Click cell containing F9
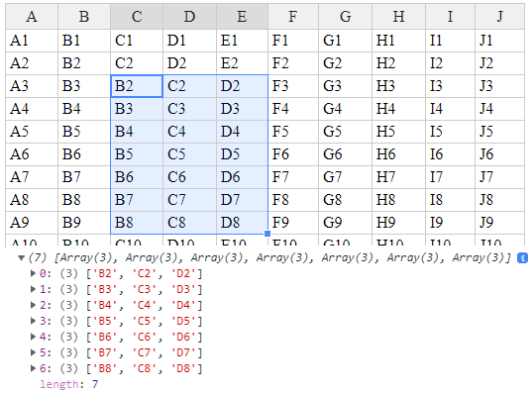The image size is (532, 393). tap(293, 222)
